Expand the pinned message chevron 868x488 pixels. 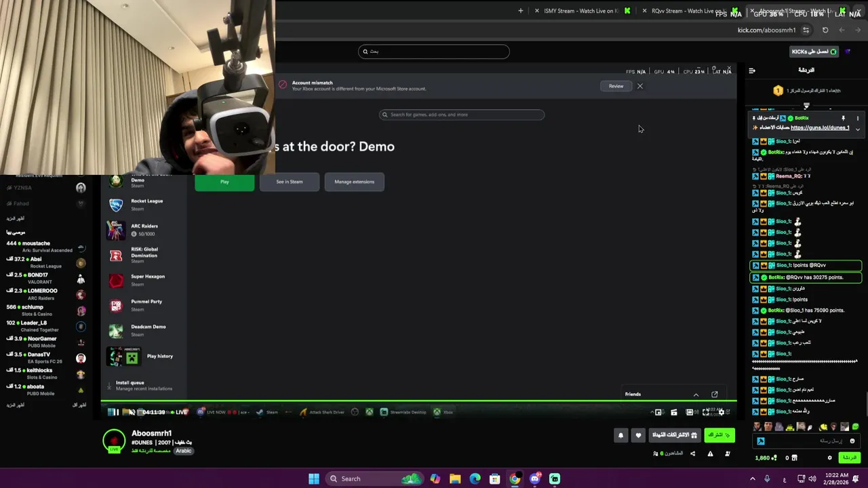coord(858,129)
